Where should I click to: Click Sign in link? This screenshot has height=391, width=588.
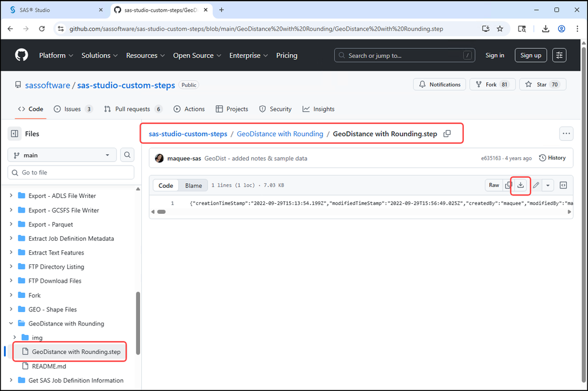click(x=494, y=55)
